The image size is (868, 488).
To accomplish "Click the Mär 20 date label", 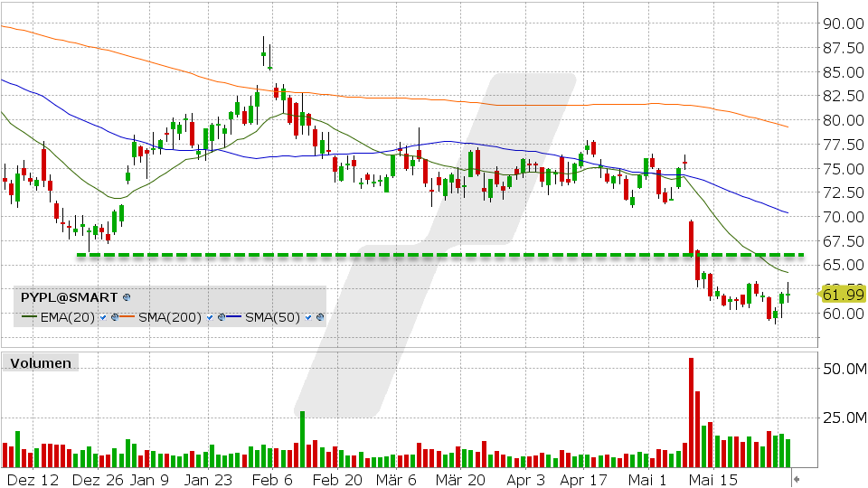I will (460, 480).
